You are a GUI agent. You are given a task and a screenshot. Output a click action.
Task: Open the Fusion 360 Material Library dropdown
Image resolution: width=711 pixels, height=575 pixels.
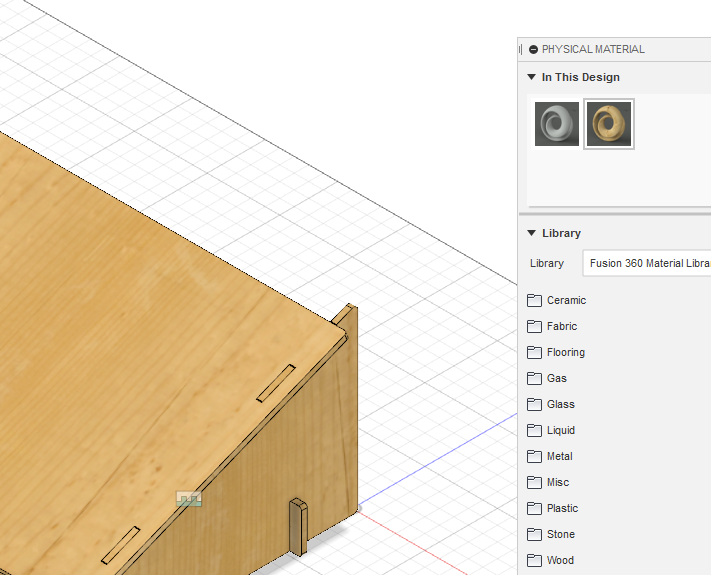(647, 263)
